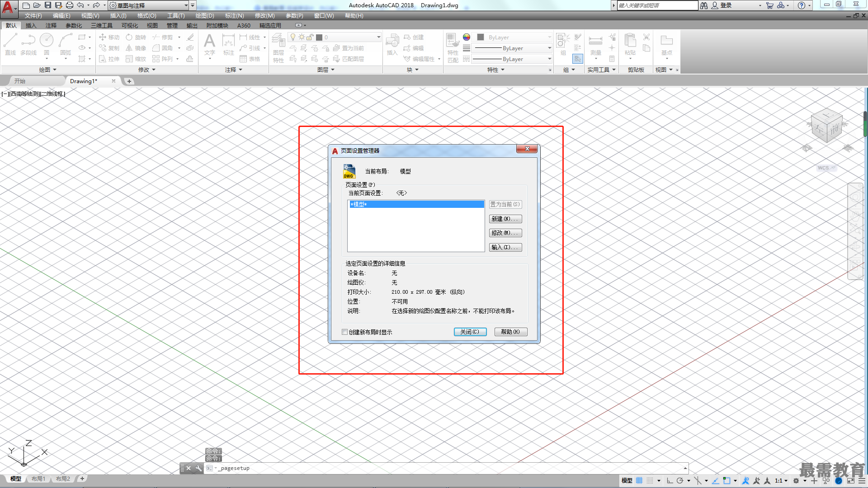Open the 绘图(D) menu
Image resolution: width=868 pixels, height=488 pixels.
click(205, 16)
